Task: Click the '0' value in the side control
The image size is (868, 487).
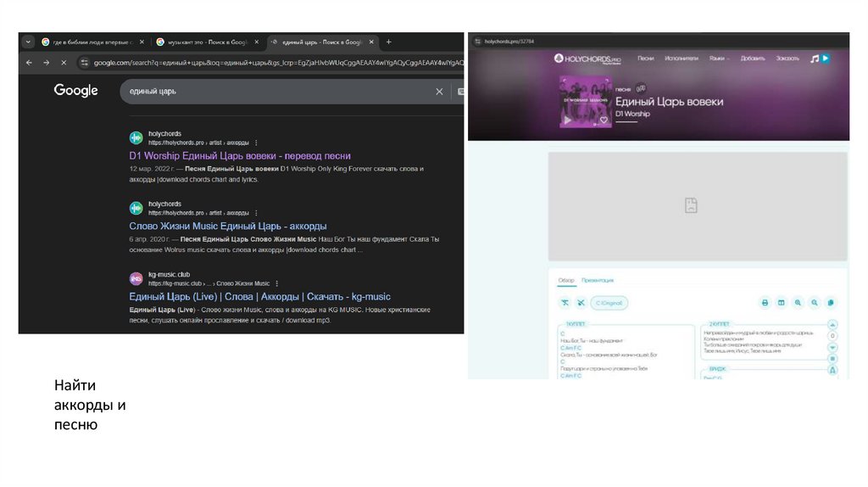Action: (x=832, y=336)
